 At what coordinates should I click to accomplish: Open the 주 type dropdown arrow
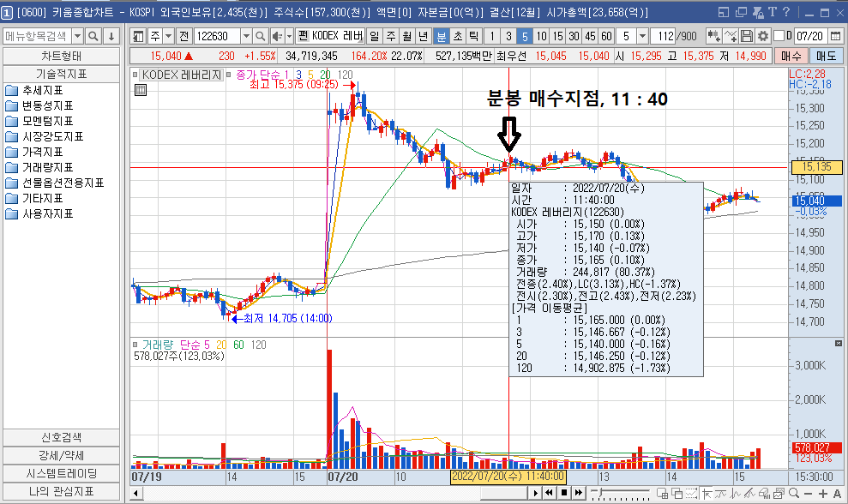pos(169,36)
